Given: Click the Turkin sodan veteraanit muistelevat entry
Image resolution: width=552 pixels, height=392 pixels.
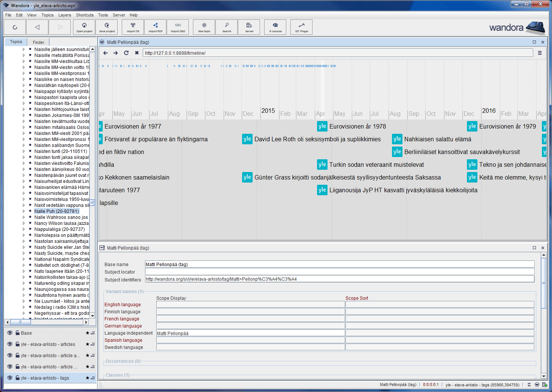Looking at the screenshot, I should (376, 165).
